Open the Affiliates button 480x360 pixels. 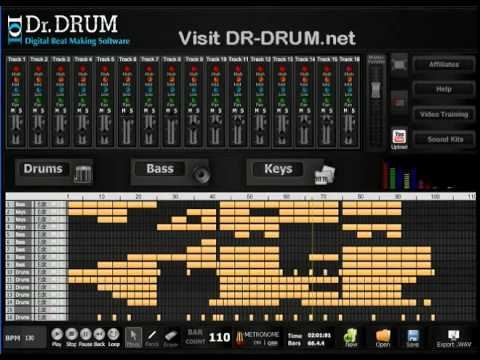(444, 64)
